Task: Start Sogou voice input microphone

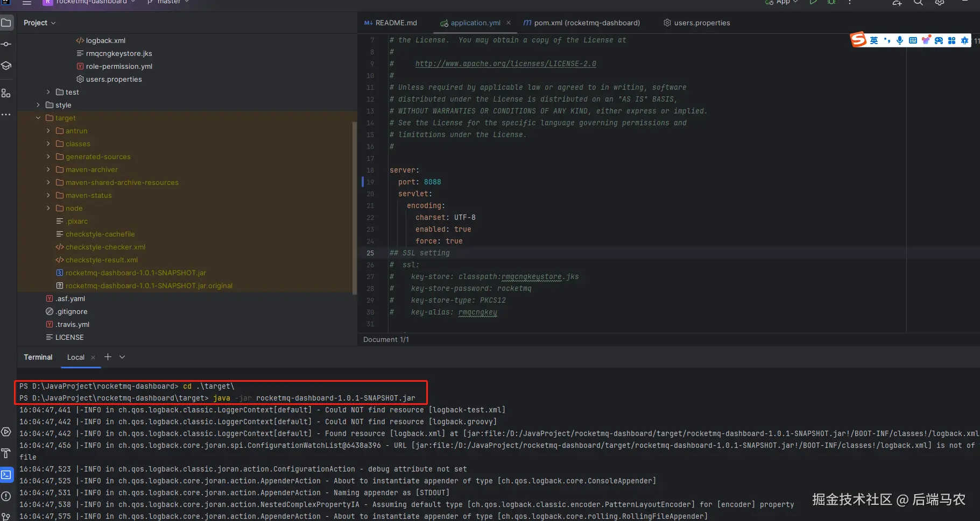Action: (900, 40)
